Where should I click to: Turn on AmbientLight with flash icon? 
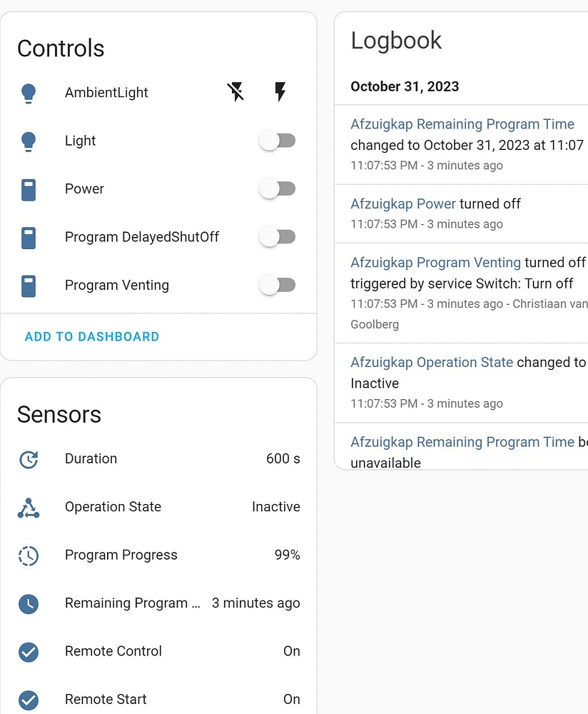(280, 92)
